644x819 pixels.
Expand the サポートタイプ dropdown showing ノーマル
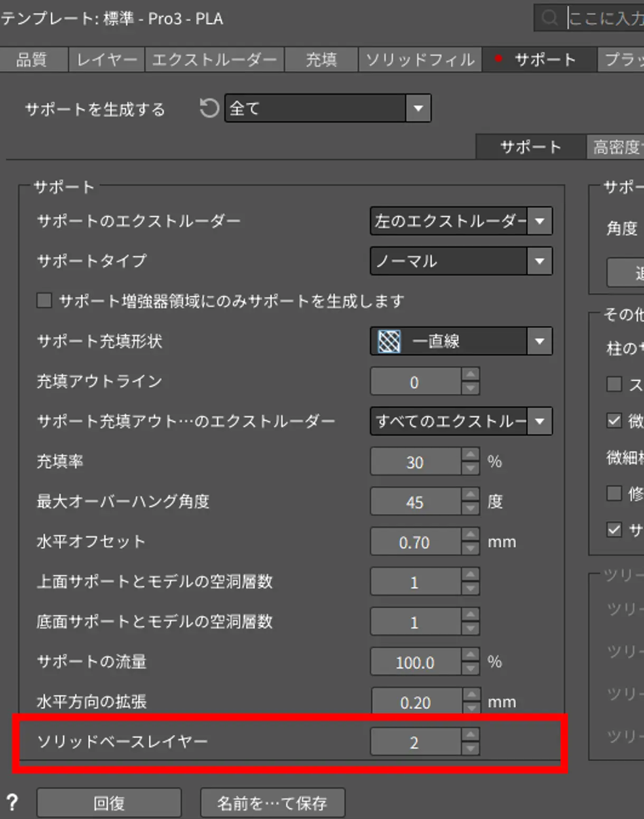coord(461,261)
